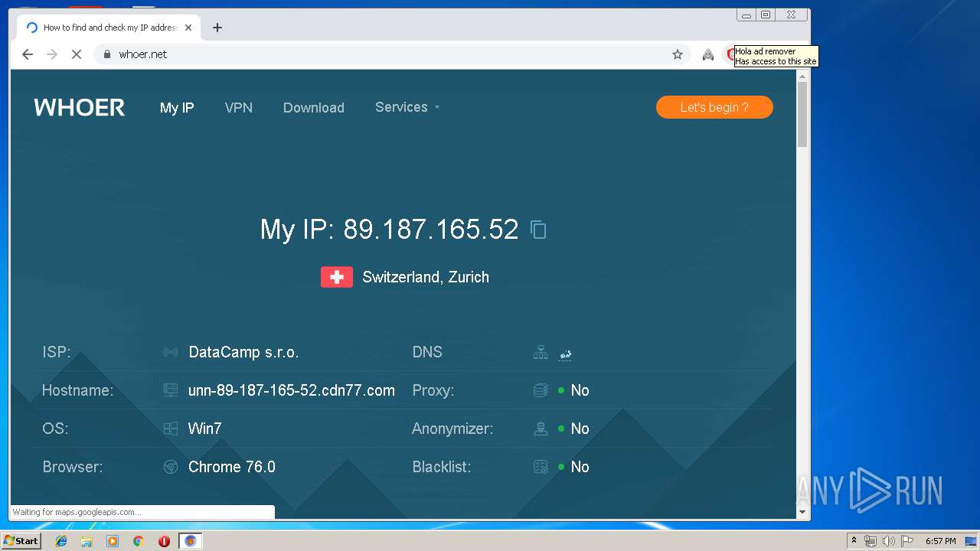Click scrollbar up arrow
The width and height of the screenshot is (980, 551).
click(x=802, y=76)
